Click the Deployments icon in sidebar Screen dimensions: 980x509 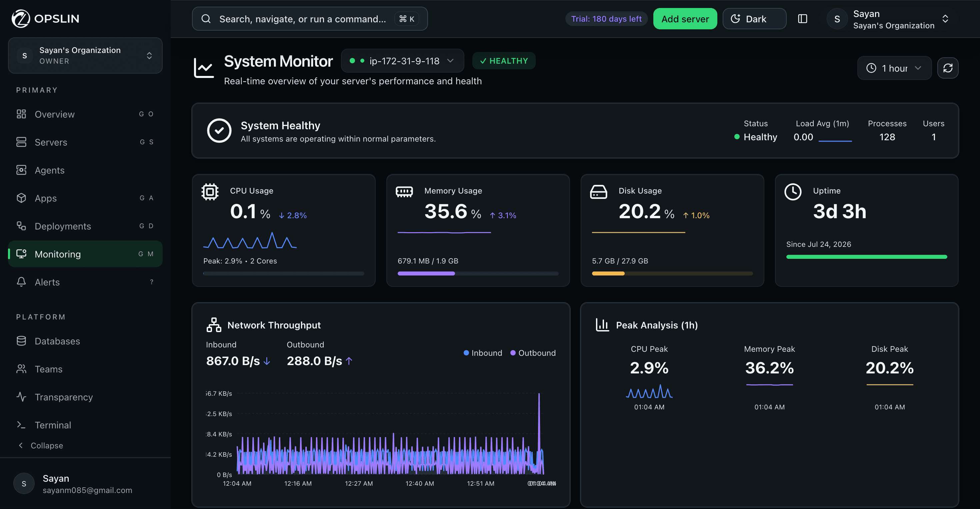point(21,226)
